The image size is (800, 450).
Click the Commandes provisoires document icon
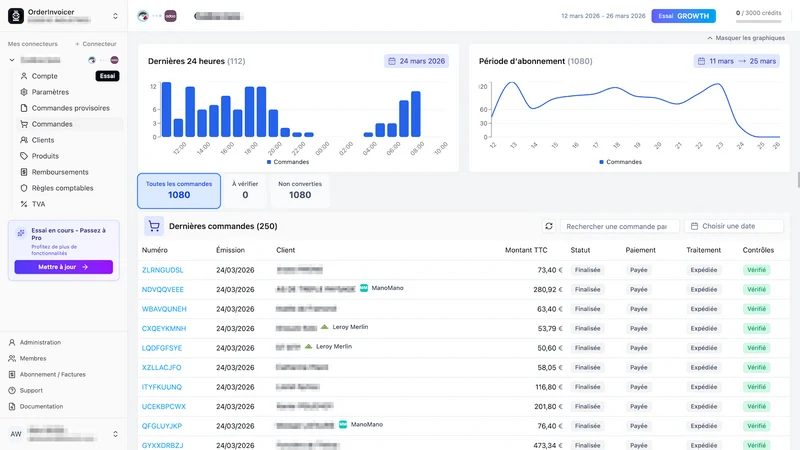pos(23,108)
